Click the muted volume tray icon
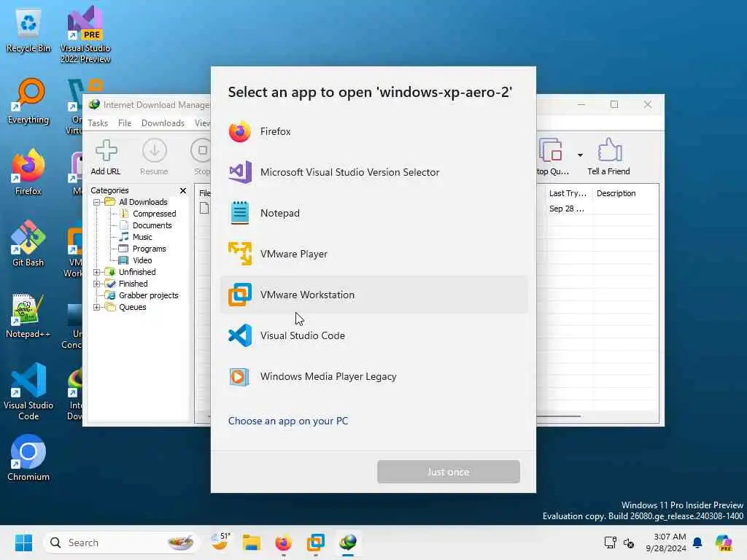Screen dimensions: 747x560 point(629,542)
